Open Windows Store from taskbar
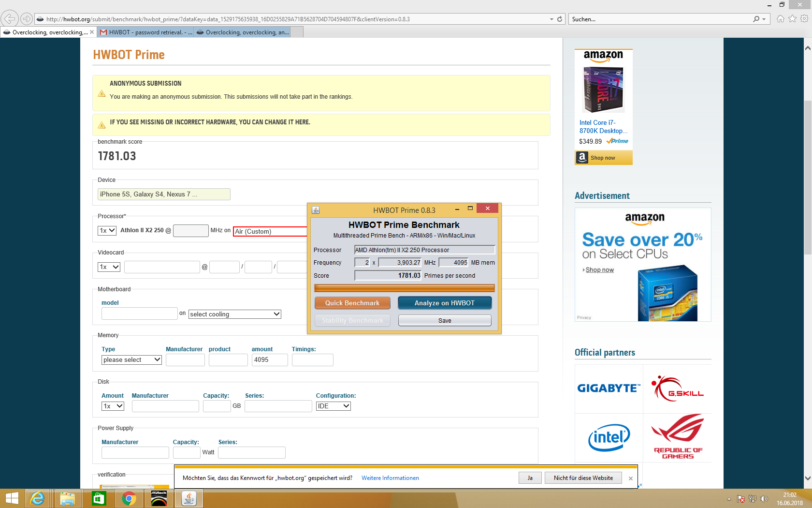 pos(99,498)
